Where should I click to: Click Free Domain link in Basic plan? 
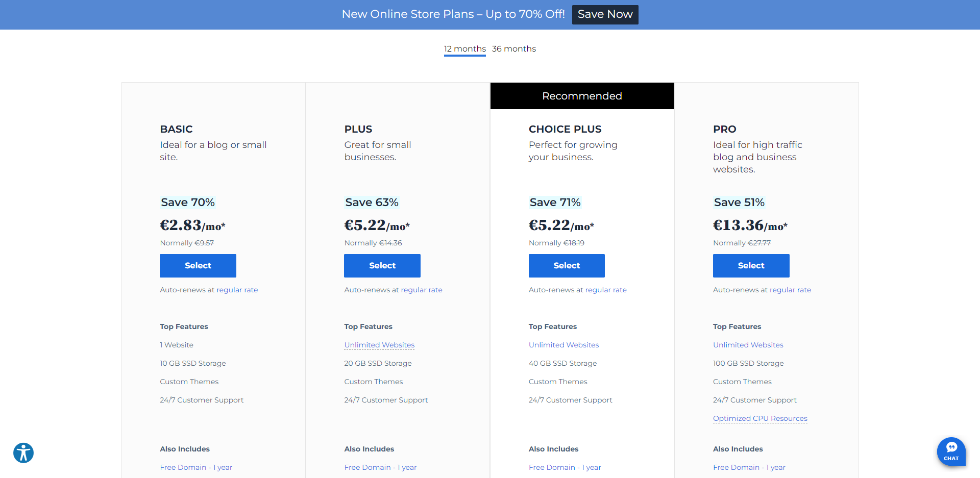click(195, 467)
